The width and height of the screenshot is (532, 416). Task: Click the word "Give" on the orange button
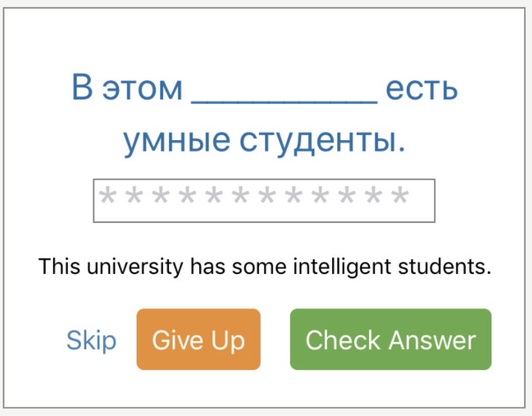pyautogui.click(x=174, y=340)
